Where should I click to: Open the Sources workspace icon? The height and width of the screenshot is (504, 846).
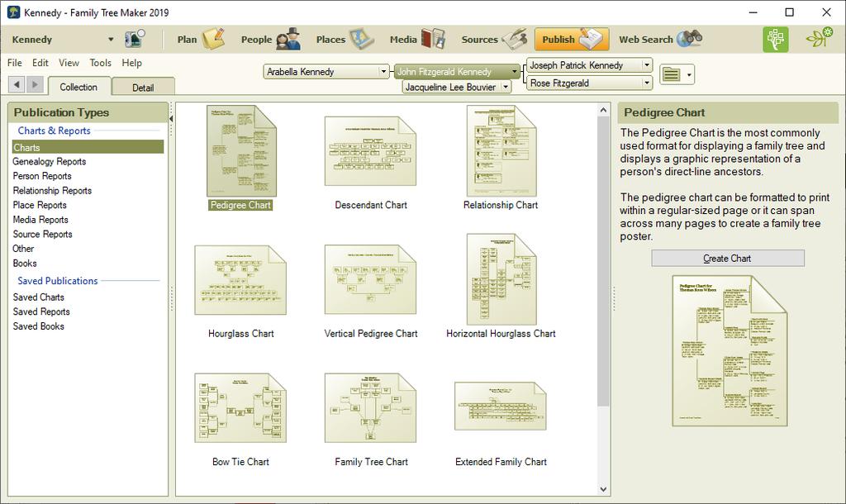coord(514,39)
